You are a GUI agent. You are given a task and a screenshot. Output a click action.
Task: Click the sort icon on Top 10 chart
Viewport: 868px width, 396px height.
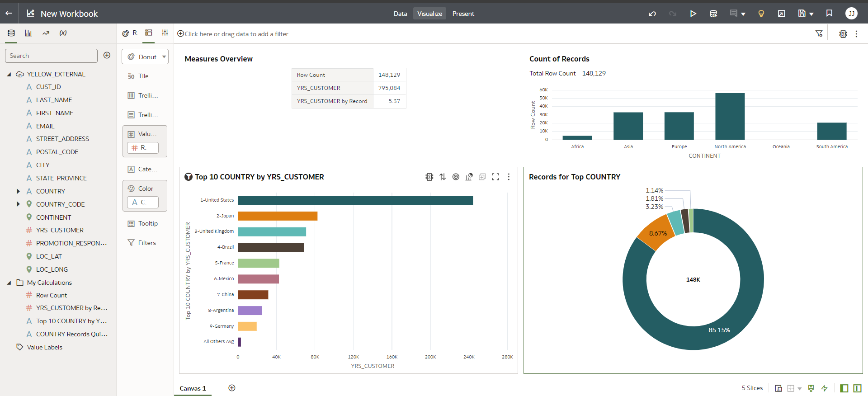(443, 177)
